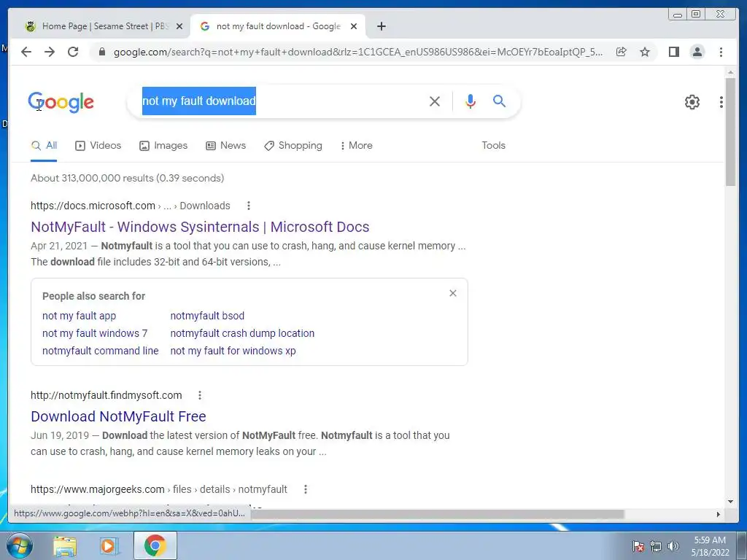Open the Windows Start menu

pyautogui.click(x=20, y=545)
